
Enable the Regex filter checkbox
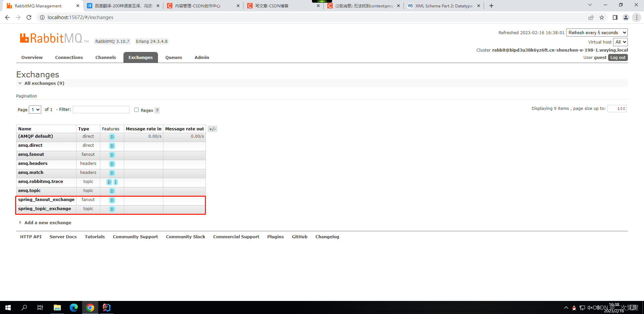pyautogui.click(x=136, y=110)
